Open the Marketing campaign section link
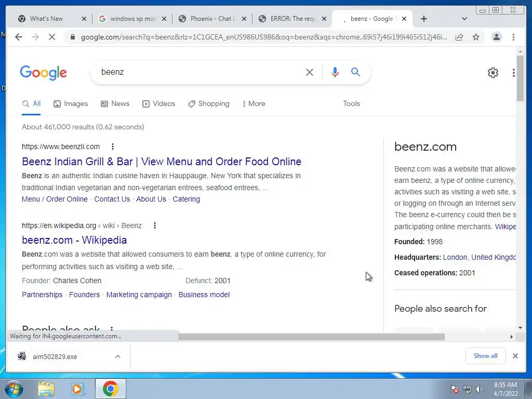The width and height of the screenshot is (532, 399). point(139,295)
